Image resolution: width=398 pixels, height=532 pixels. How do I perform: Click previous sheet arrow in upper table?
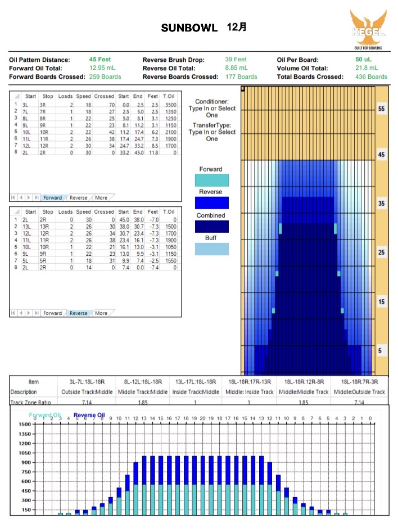pyautogui.click(x=21, y=197)
